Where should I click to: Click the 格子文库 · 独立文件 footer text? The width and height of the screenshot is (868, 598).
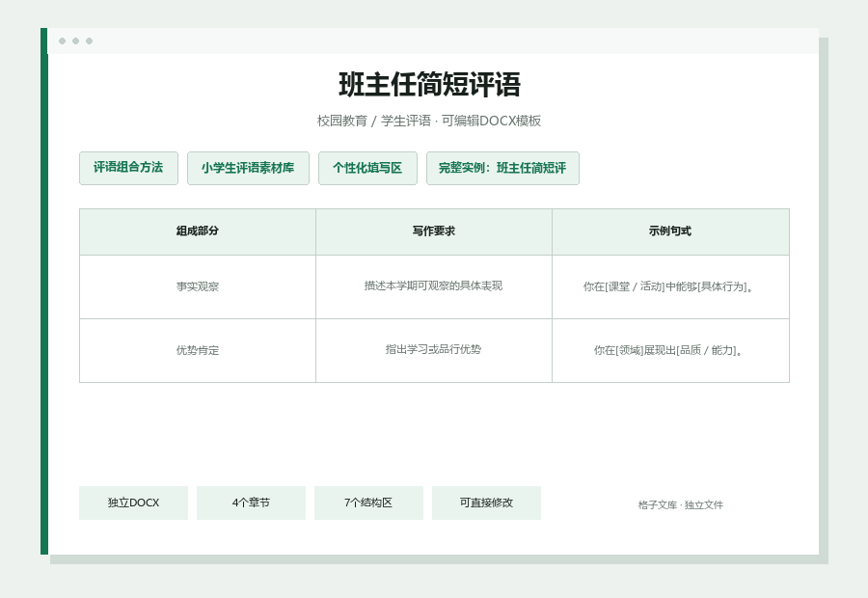pyautogui.click(x=680, y=505)
